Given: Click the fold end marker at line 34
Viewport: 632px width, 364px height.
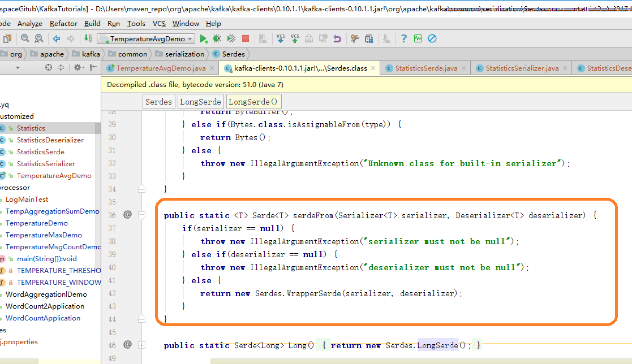Looking at the screenshot, I should [141, 188].
